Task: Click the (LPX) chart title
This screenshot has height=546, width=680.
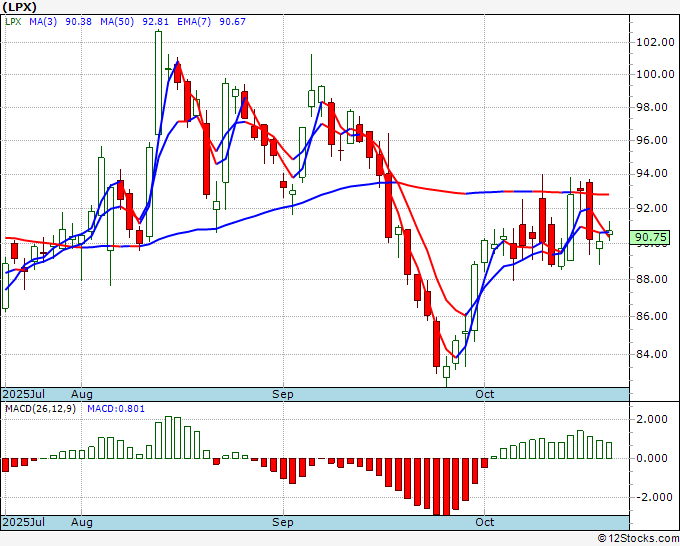Action: [19, 7]
